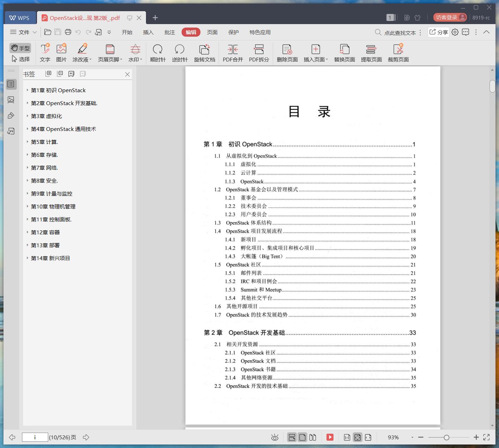Toggle eye protection mode icon
499x448 pixels.
coord(275,437)
